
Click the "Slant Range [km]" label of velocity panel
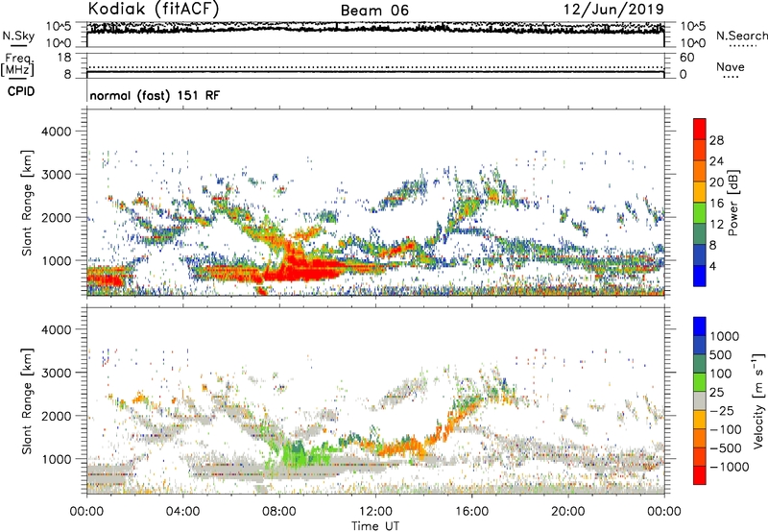pyautogui.click(x=27, y=401)
